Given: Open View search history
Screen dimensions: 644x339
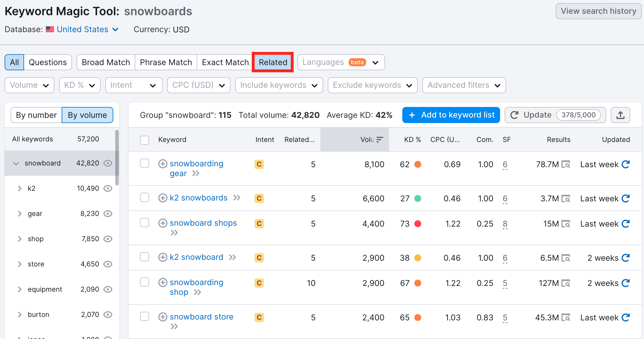Looking at the screenshot, I should click(598, 11).
